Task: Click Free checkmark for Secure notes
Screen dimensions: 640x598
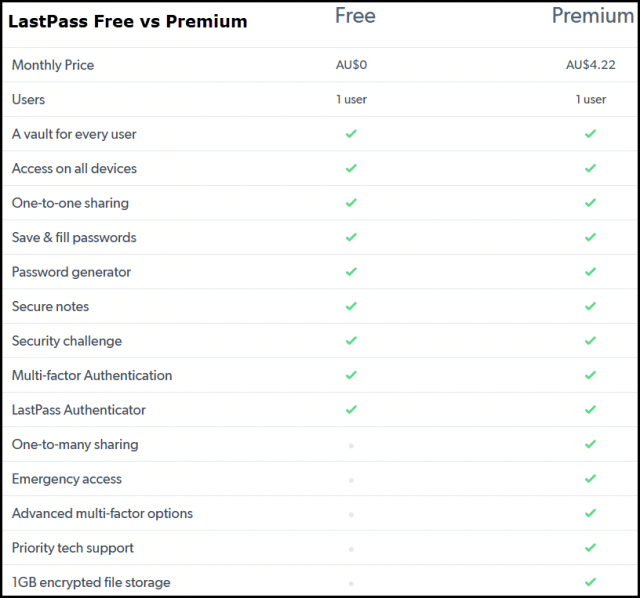Action: click(351, 306)
